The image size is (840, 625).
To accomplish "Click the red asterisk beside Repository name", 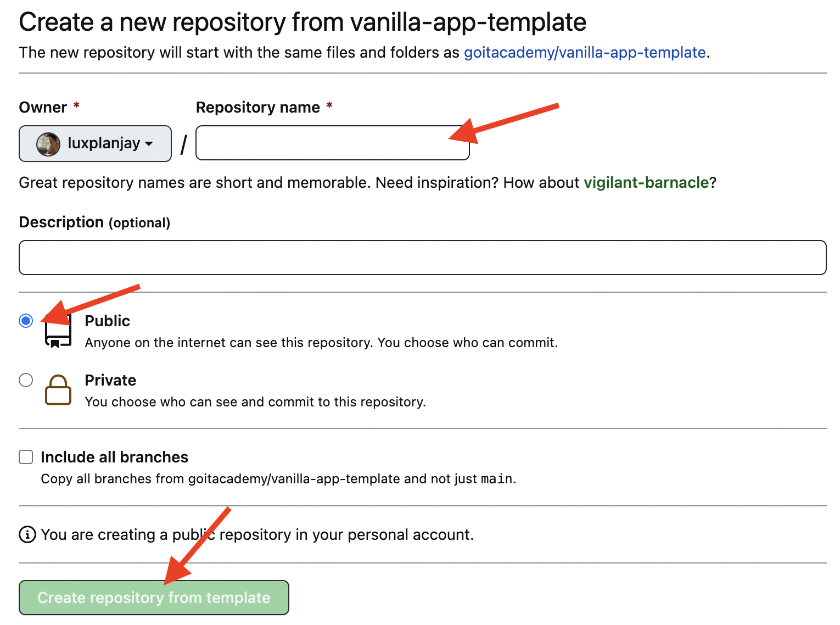I will (329, 107).
